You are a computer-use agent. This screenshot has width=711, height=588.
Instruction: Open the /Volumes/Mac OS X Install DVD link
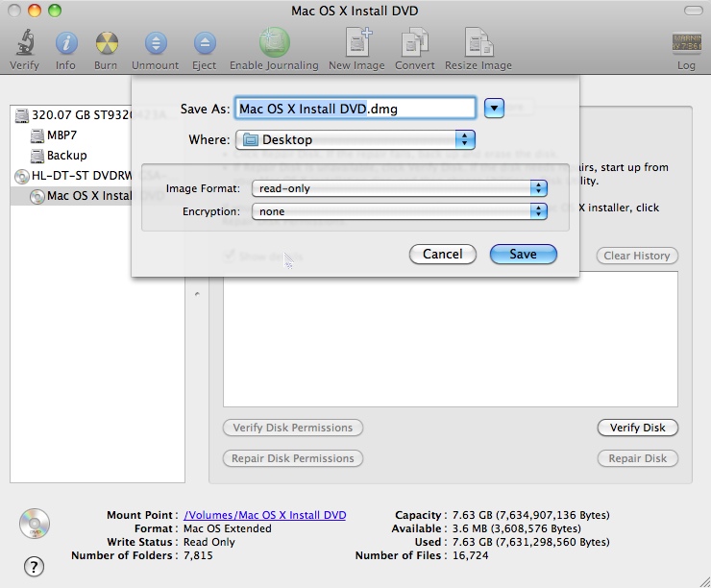click(x=265, y=515)
